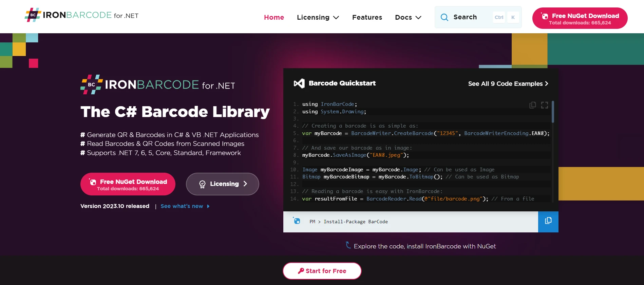Click Read Barcodes & QR Codes bullet text
This screenshot has height=285, width=644.
point(166,144)
